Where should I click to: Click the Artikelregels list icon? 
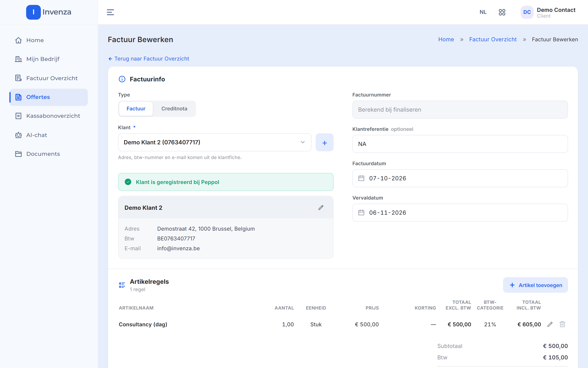[122, 285]
